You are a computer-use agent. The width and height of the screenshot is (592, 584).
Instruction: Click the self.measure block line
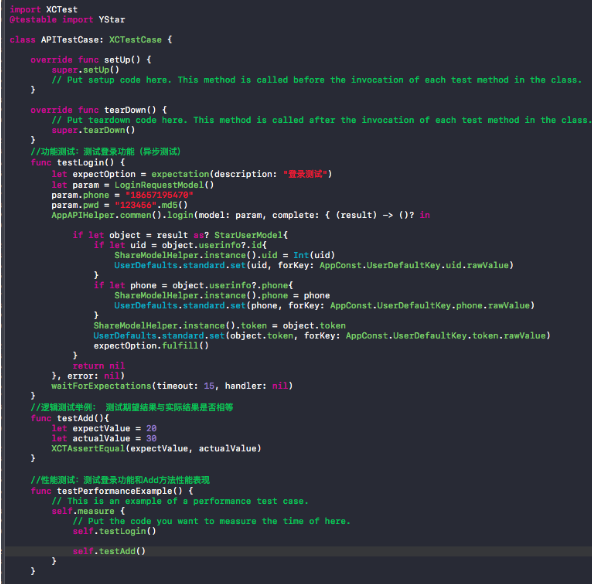pyautogui.click(x=88, y=511)
